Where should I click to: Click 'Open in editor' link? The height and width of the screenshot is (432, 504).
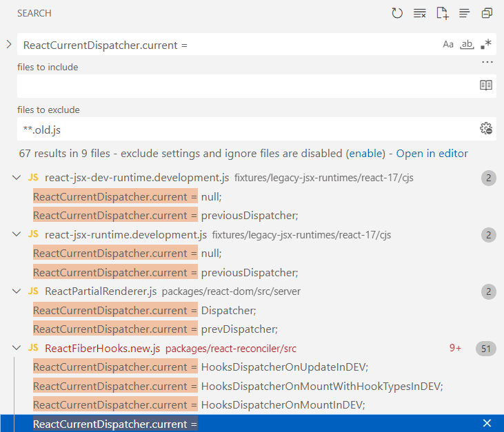432,154
